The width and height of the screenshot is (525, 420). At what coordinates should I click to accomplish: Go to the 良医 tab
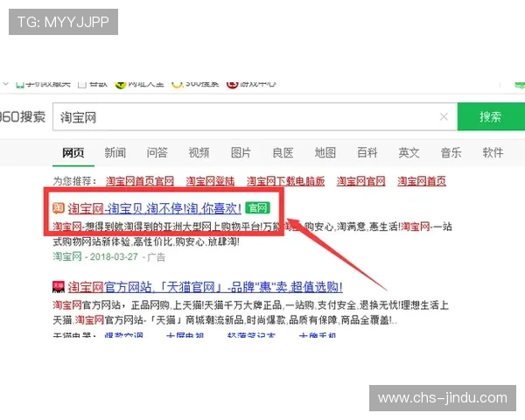pyautogui.click(x=283, y=153)
